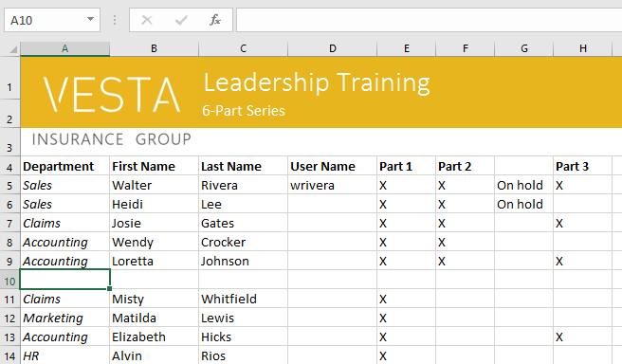Click the Select All corner triangle
Screen dimensions: 622x364
point(13,48)
